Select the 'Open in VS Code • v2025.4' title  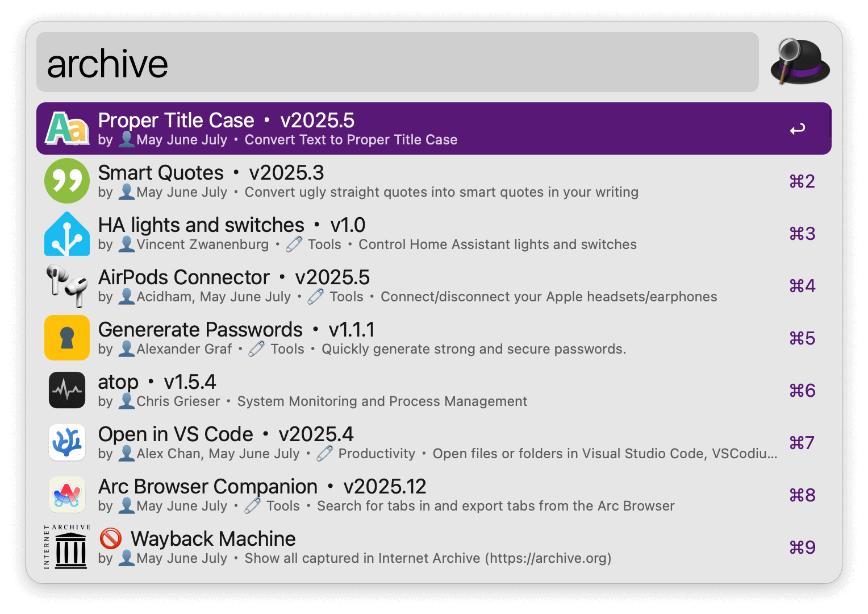point(226,434)
